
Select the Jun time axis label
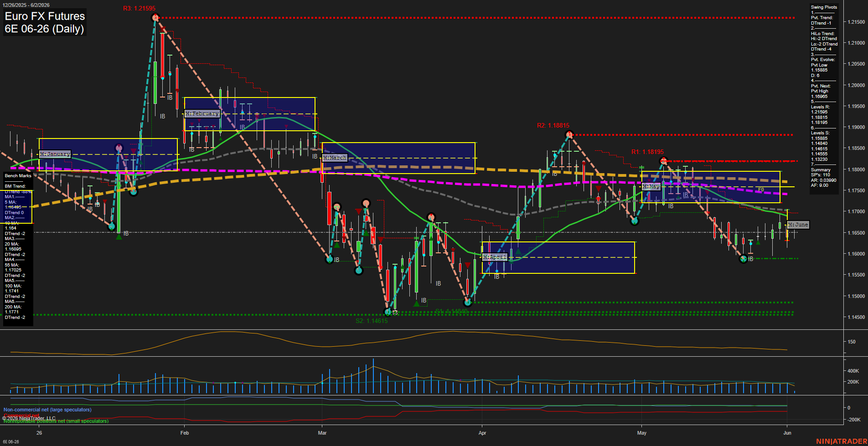pyautogui.click(x=787, y=433)
